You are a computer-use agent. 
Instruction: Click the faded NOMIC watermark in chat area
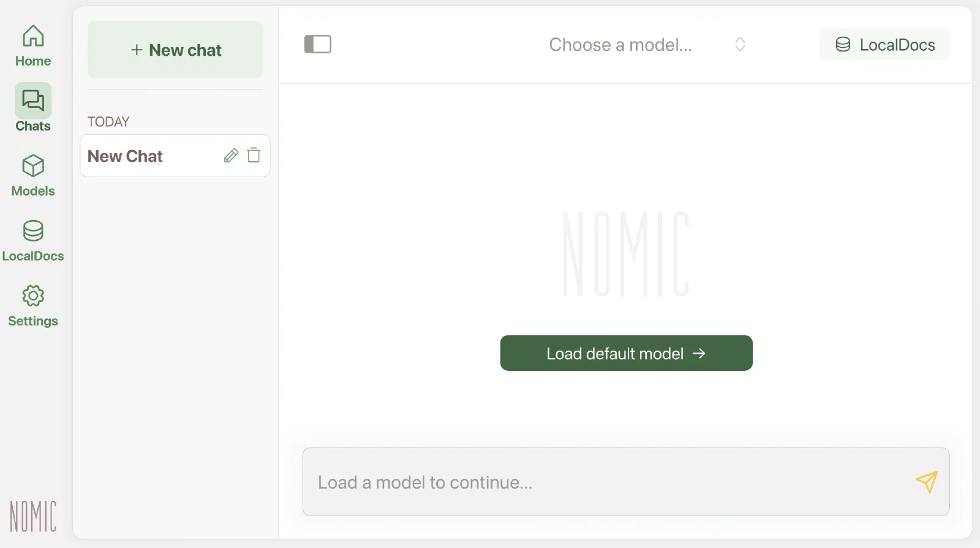pyautogui.click(x=626, y=254)
